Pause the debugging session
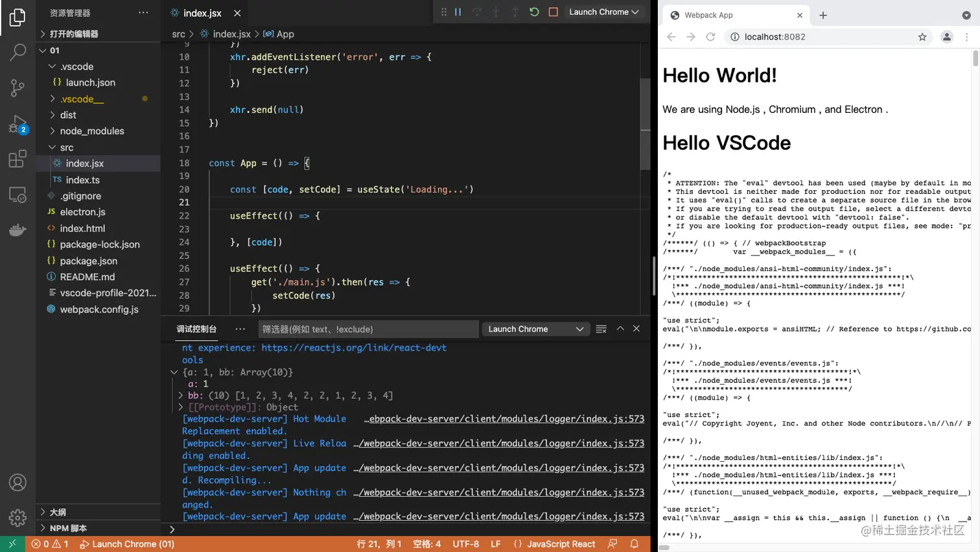This screenshot has height=552, width=980. 458,12
